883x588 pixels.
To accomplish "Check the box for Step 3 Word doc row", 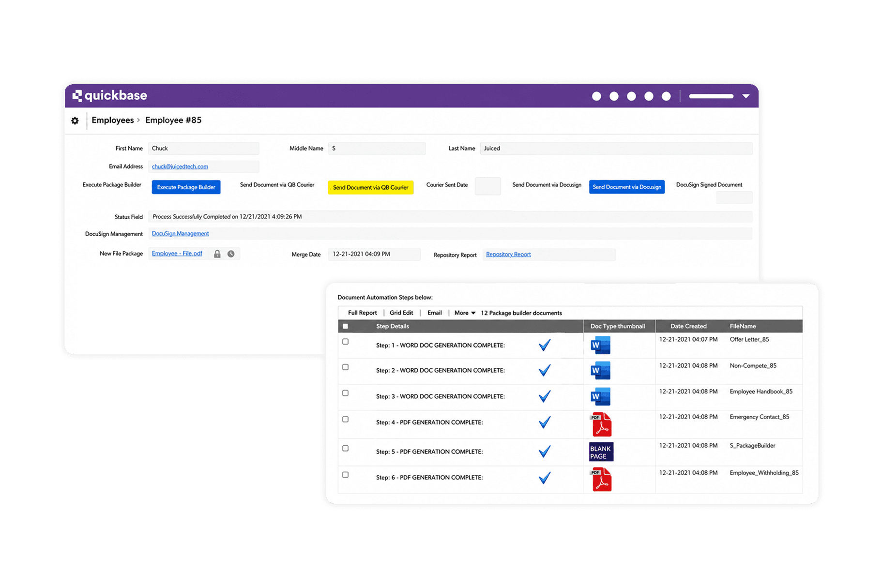I will click(345, 393).
